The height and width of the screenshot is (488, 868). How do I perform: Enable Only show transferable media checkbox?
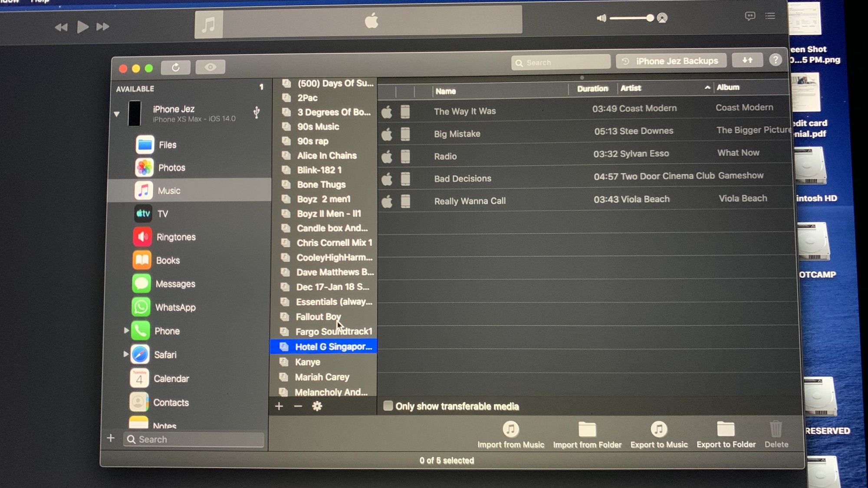388,406
